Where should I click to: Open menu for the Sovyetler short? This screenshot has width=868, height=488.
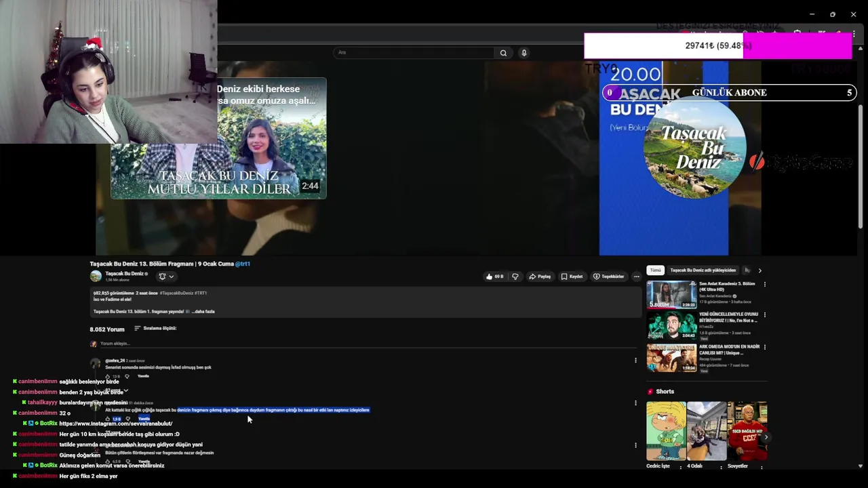(762, 467)
